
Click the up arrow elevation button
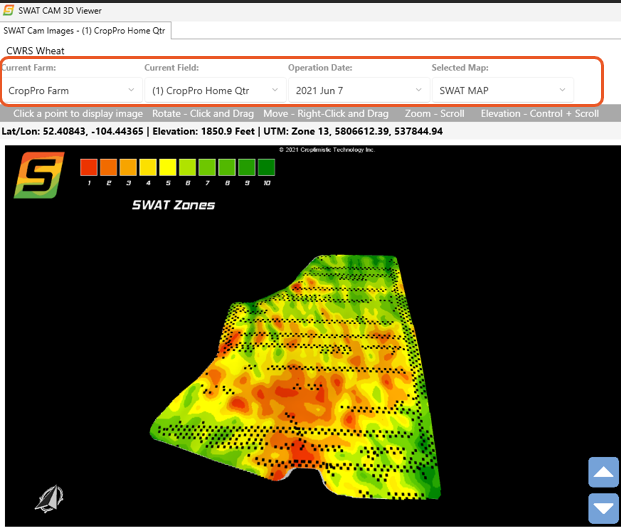coord(603,472)
